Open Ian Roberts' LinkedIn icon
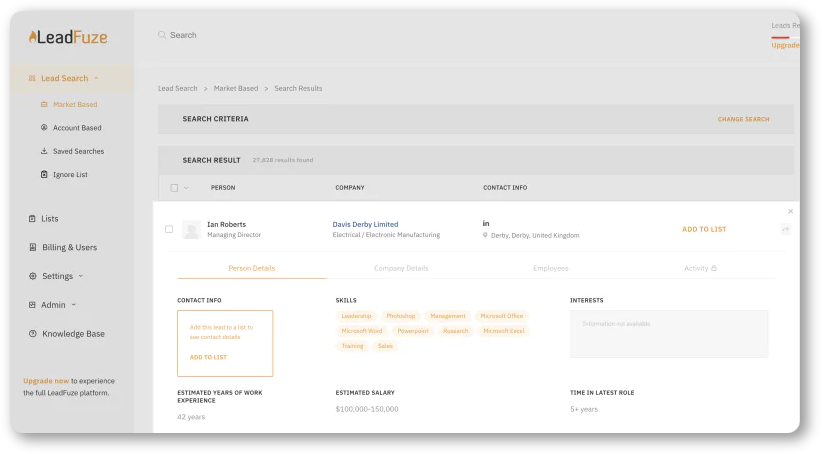 486,223
